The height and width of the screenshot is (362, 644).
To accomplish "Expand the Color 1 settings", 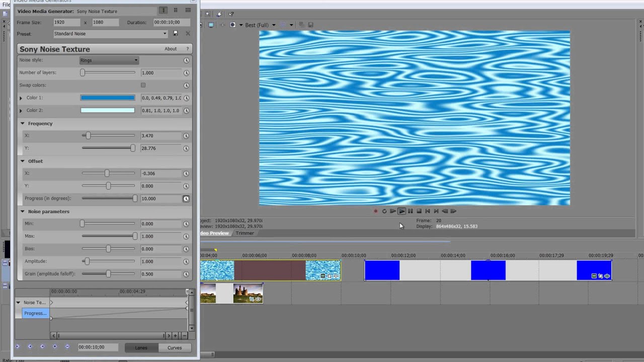I will point(21,98).
